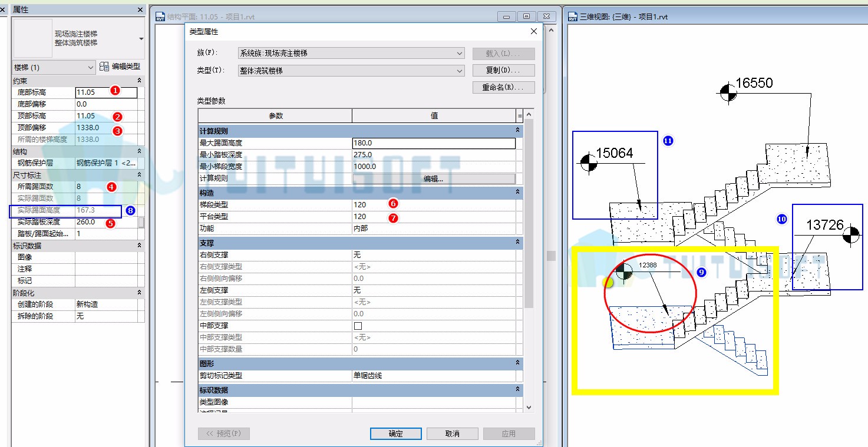Collapse 图形 group in 类型属性 dialog
Viewport: 868px width, 447px height.
click(517, 363)
